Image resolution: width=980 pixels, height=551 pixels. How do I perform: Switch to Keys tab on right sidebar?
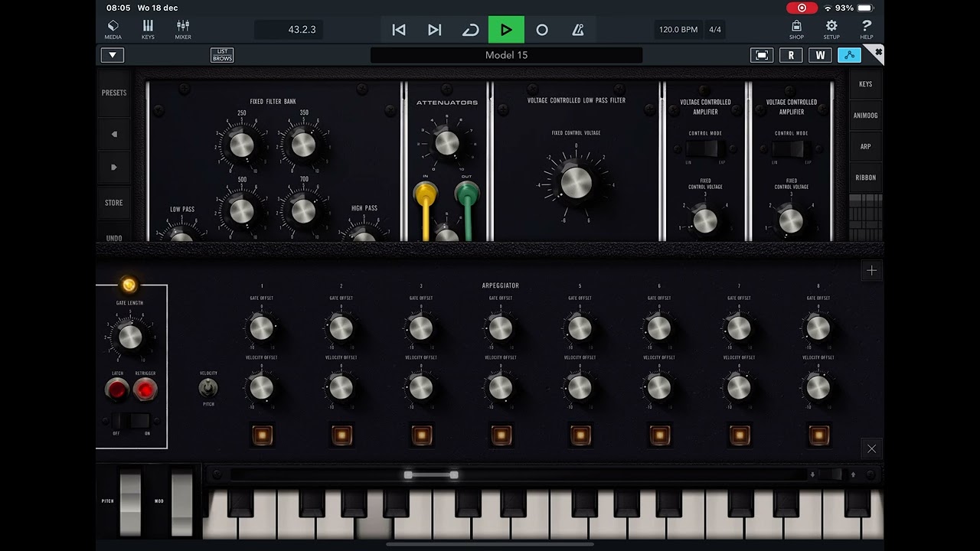[x=865, y=84]
